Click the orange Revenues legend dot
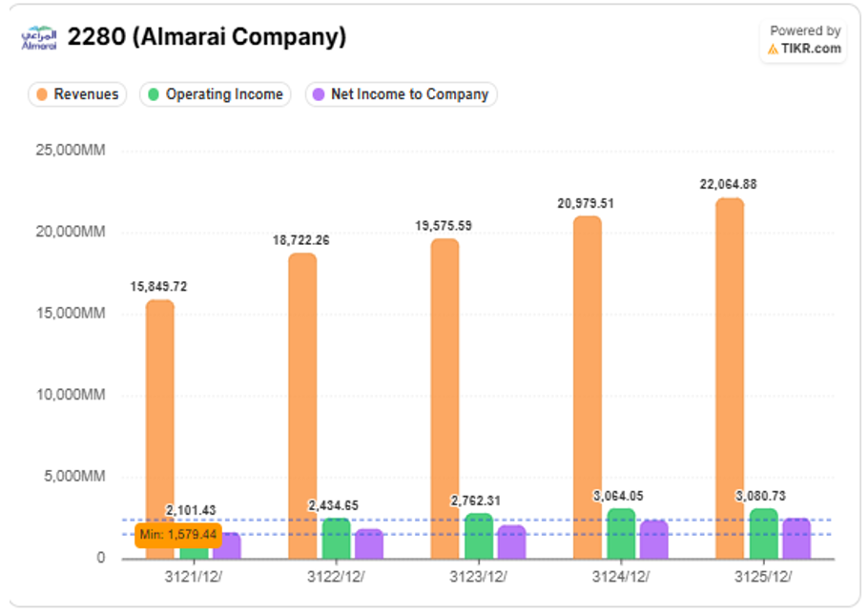Screen dimensions: 868x613 point(42,94)
